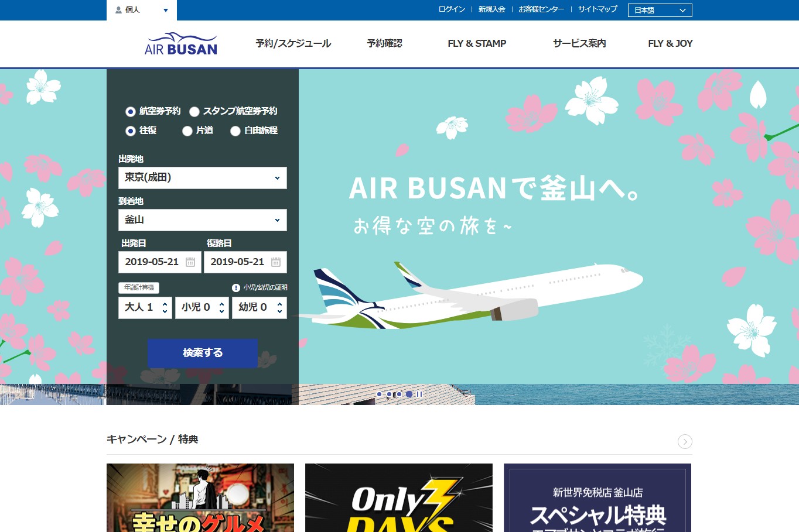Open calendar icon in 復路日 field
Screen dimensions: 799x532
tap(276, 262)
